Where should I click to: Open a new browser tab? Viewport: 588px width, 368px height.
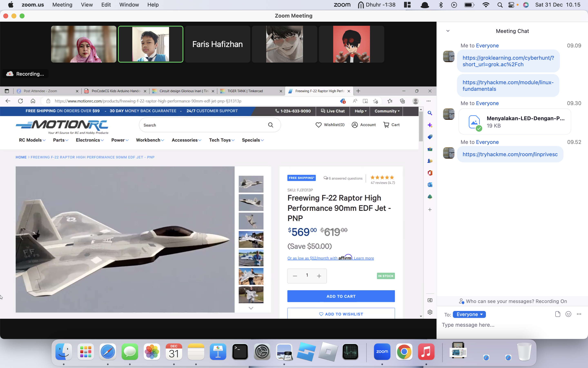358,91
